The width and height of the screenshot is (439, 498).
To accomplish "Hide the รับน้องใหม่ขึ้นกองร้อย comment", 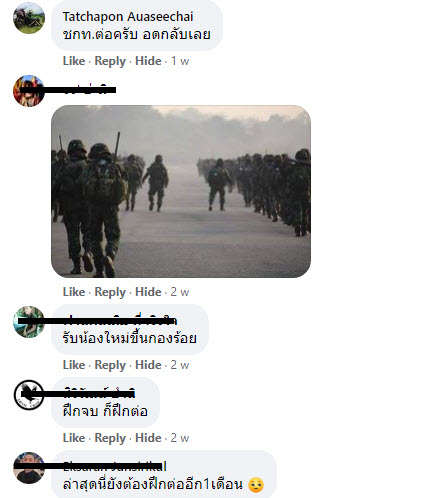I will click(148, 365).
